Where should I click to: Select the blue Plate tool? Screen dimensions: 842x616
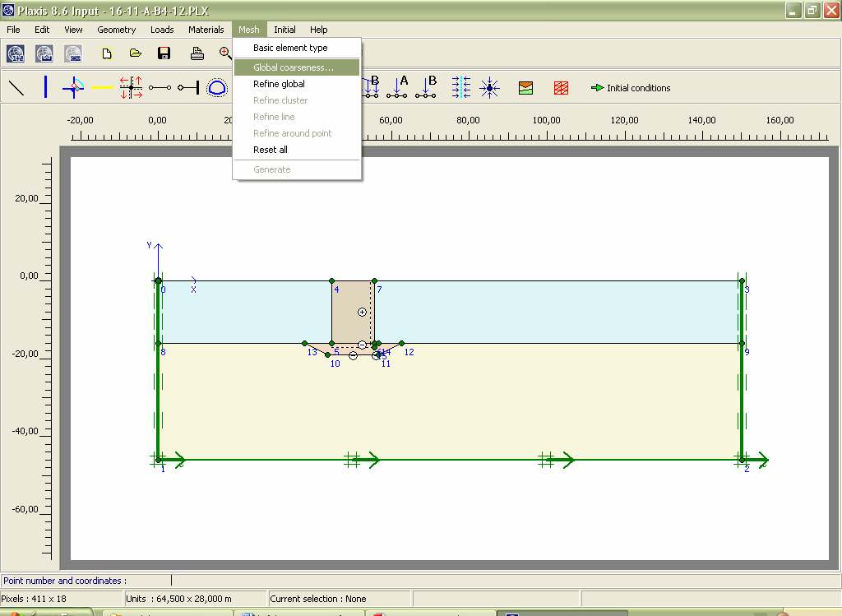46,87
